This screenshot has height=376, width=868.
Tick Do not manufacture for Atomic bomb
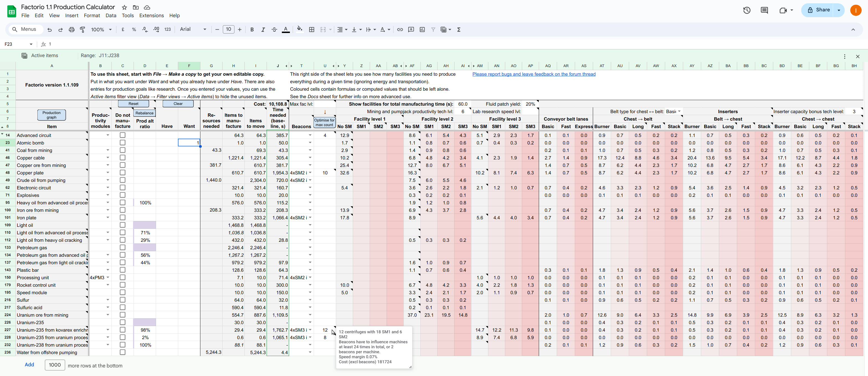(123, 143)
